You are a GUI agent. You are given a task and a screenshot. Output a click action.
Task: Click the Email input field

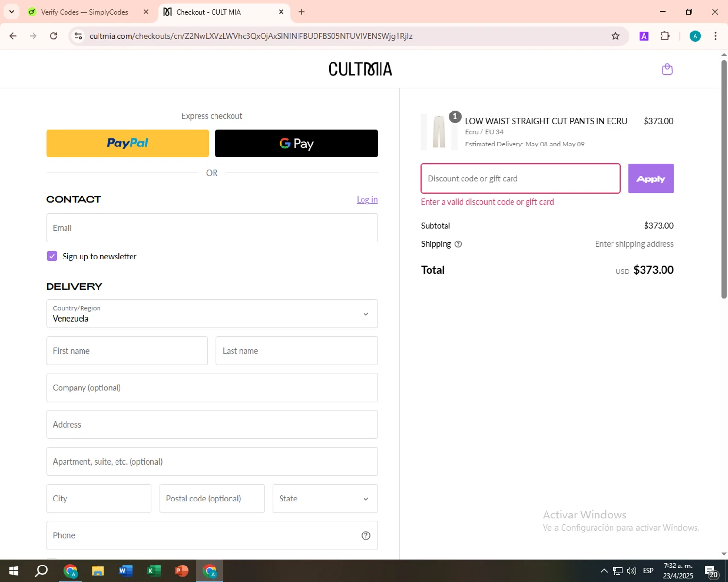point(212,228)
